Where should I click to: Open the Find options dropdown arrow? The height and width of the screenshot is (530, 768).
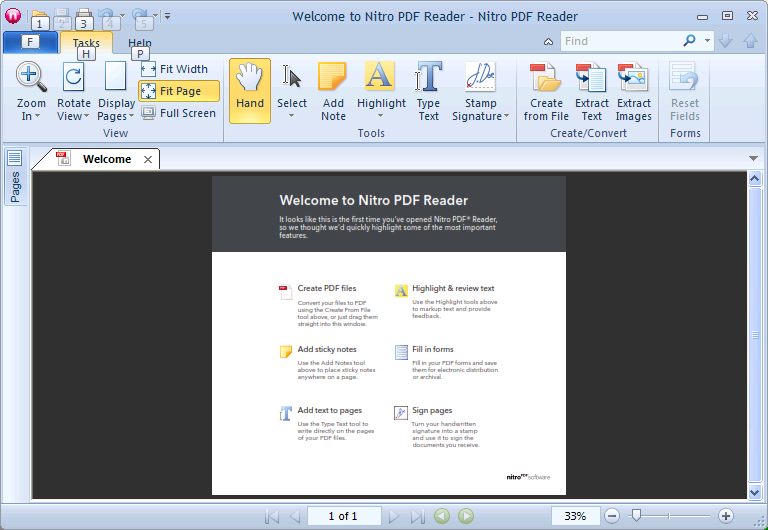coord(707,41)
